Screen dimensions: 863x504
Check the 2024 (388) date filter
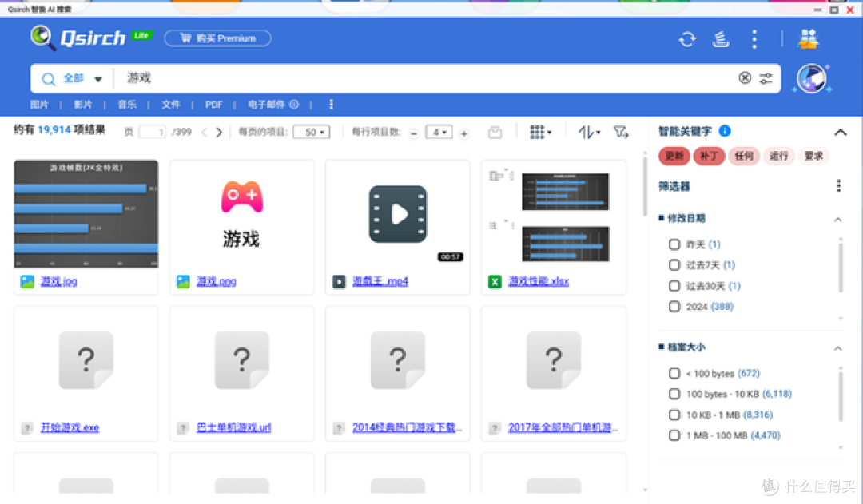click(x=674, y=307)
